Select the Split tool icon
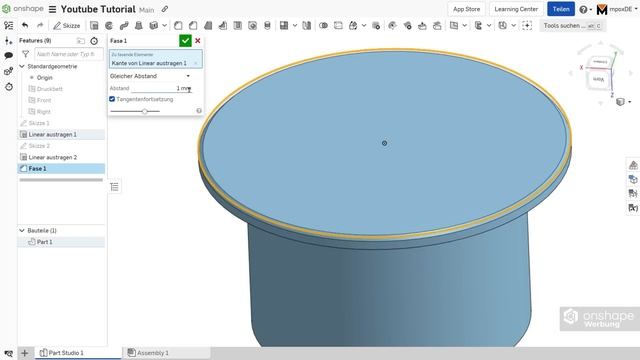Viewport: 640px width, 360px height. [x=338, y=26]
